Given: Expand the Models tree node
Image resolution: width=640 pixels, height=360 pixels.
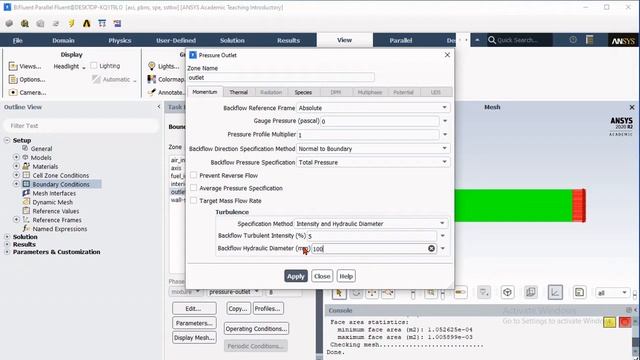Looking at the screenshot, I should (x=16, y=157).
